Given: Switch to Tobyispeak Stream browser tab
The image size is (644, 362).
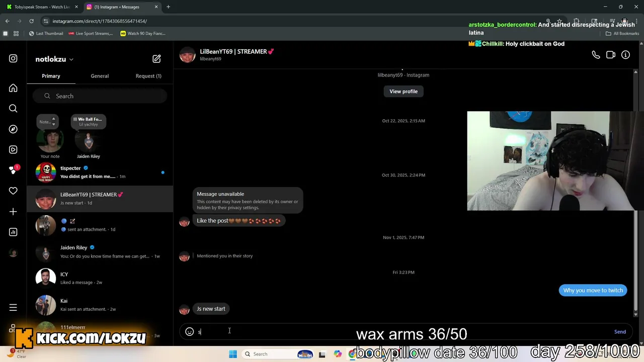Looking at the screenshot, I should click(x=41, y=7).
